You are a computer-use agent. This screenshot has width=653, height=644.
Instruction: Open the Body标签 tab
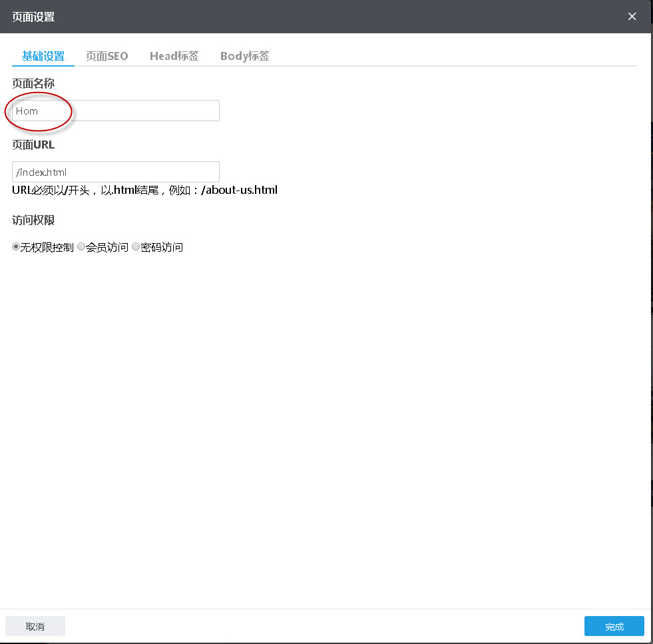click(244, 56)
